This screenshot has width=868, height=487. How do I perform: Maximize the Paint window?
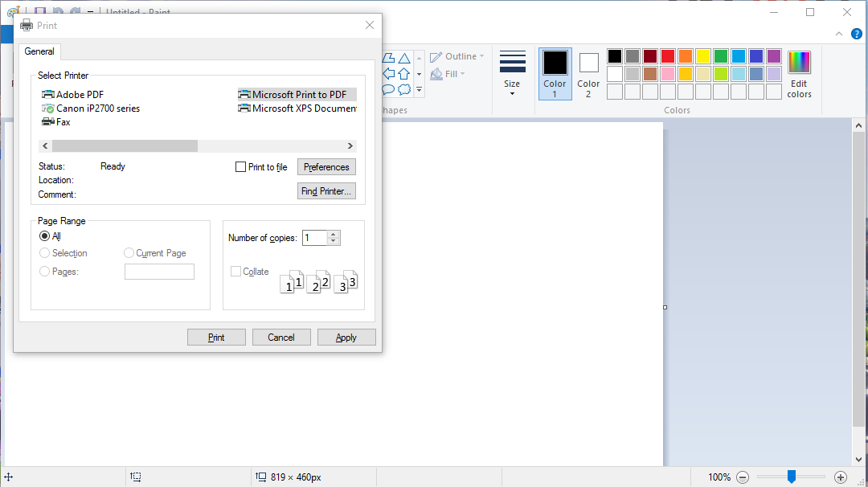click(x=810, y=12)
